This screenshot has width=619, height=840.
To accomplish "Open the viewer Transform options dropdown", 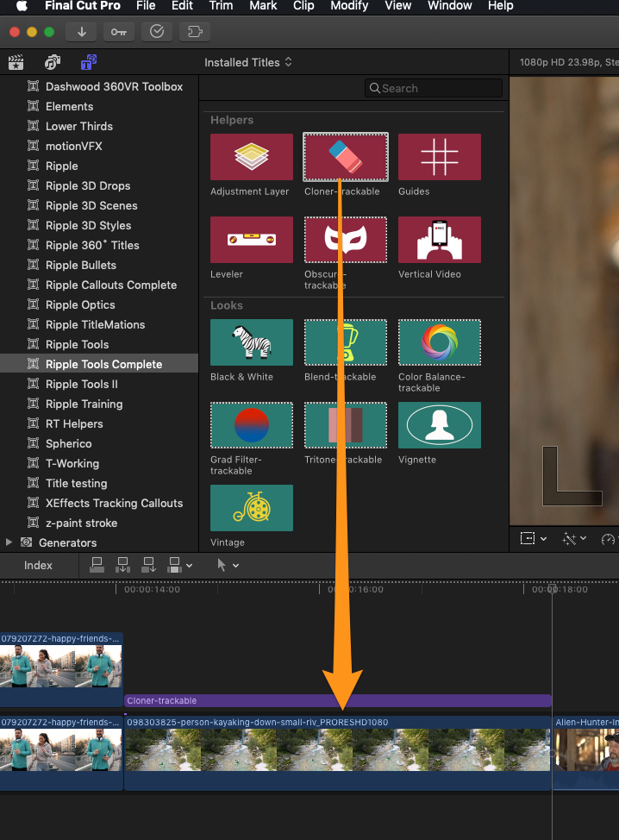I will click(533, 538).
